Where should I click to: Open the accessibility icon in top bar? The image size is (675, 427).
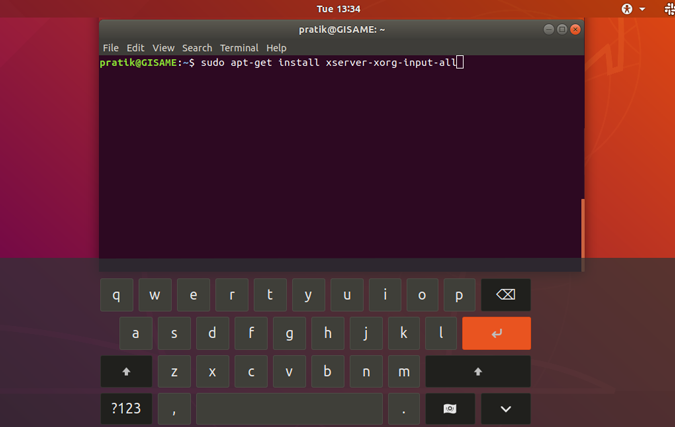pos(627,9)
